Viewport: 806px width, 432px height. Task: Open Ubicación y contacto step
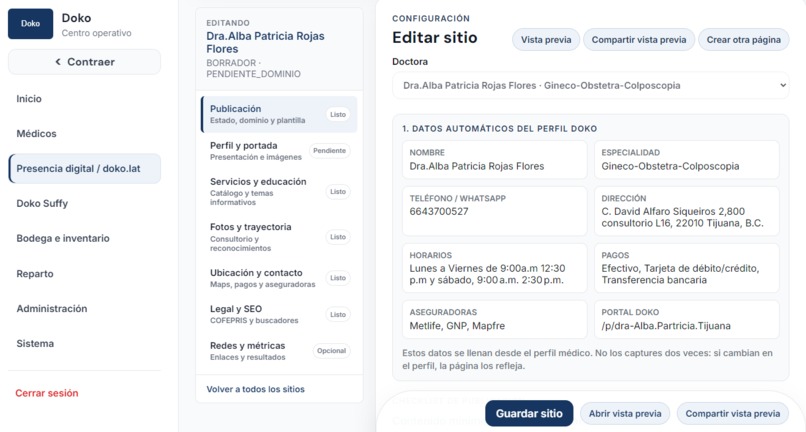coord(279,278)
